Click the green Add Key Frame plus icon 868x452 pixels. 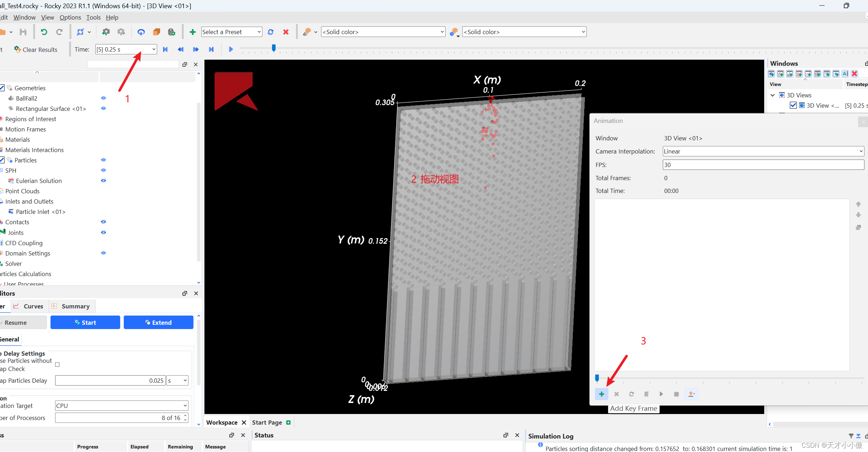point(601,394)
